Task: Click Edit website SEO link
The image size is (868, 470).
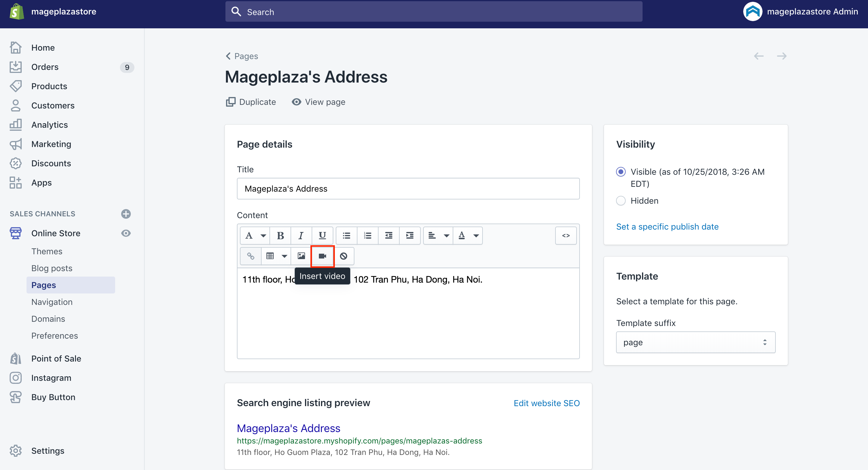Action: (x=546, y=403)
